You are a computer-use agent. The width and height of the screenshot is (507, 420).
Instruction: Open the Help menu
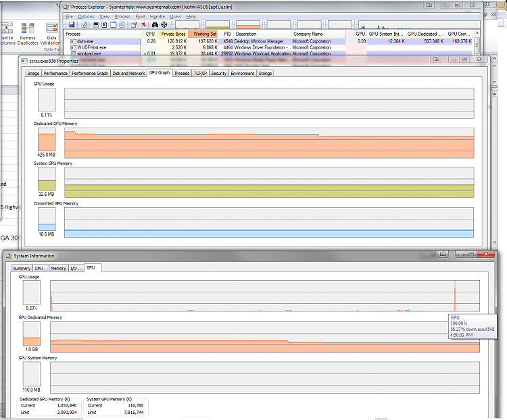pyautogui.click(x=191, y=16)
